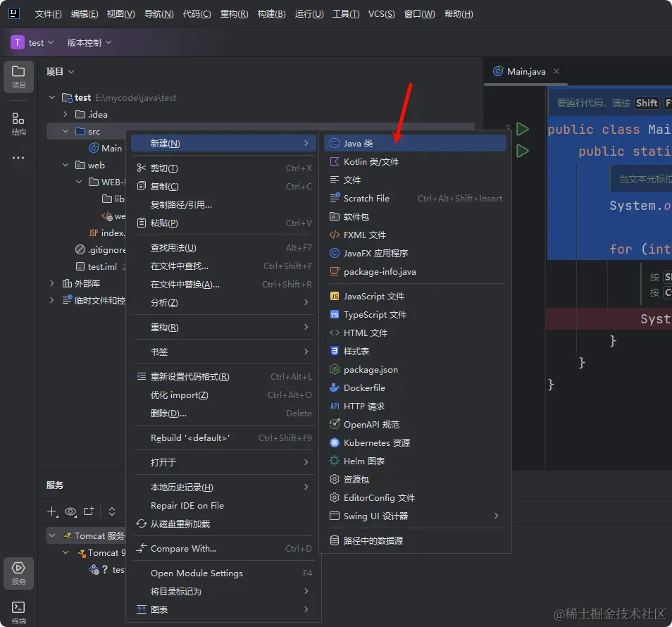
Task: Select .gitignore in project tree
Action: tap(101, 250)
